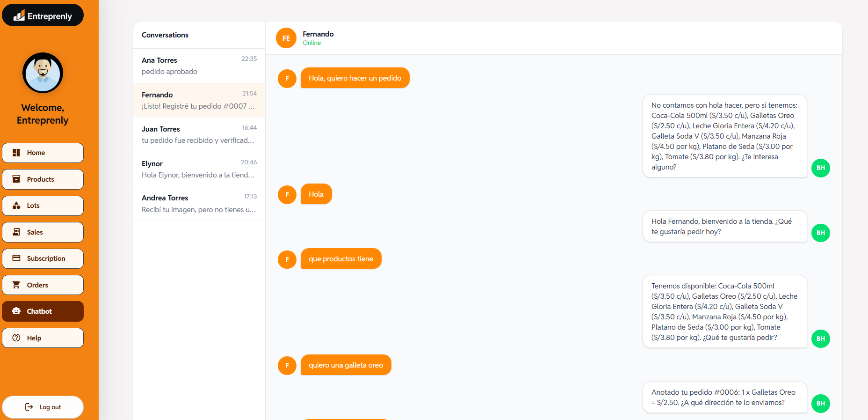Click the Products box icon
Viewport: 868px width, 420px height.
coord(16,179)
